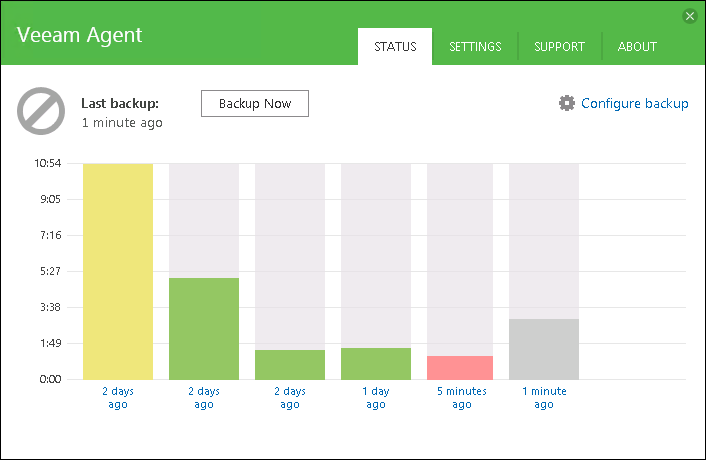Click the Veeam Agent title text
Image resolution: width=706 pixels, height=460 pixels.
coord(80,35)
